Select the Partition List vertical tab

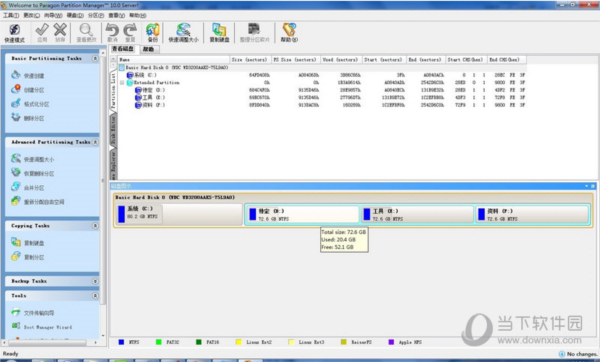(x=114, y=90)
